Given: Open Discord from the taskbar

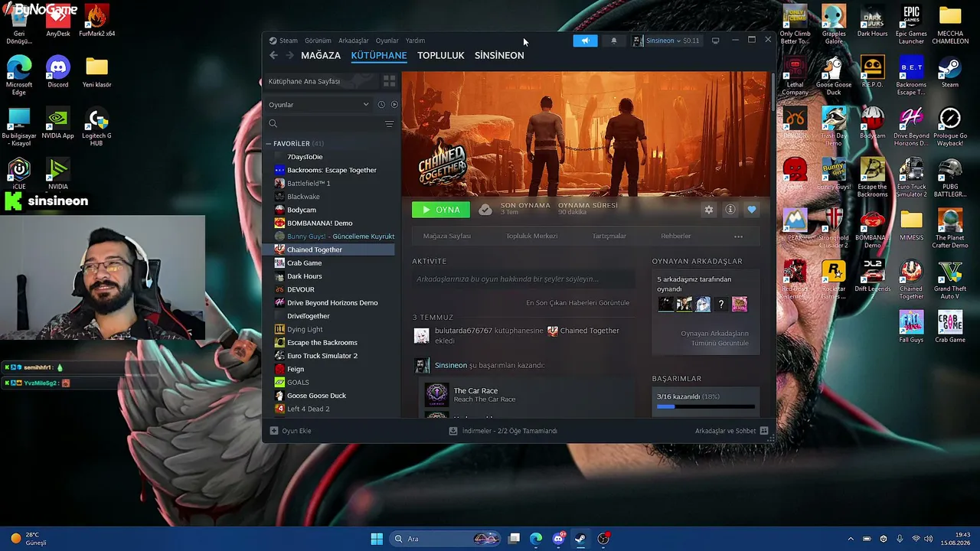Looking at the screenshot, I should (x=558, y=539).
